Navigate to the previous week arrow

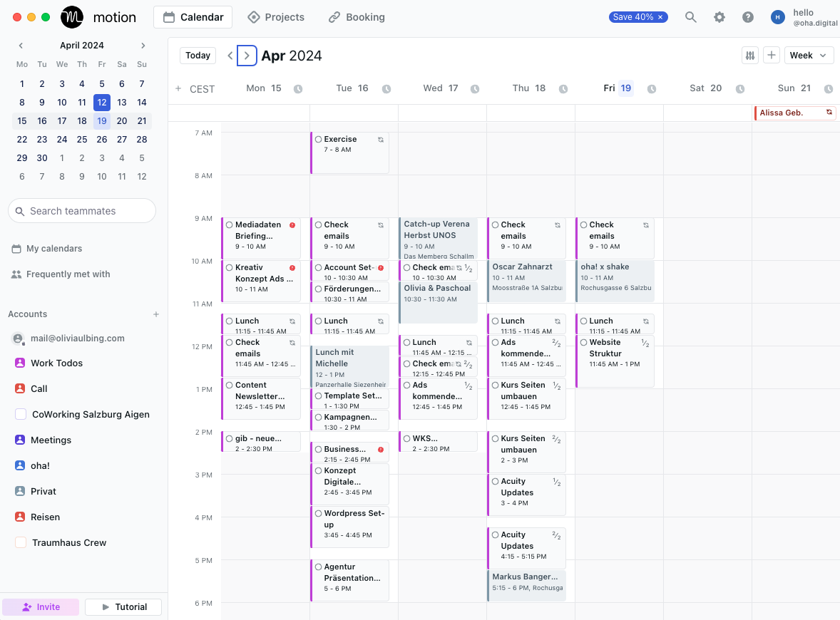click(x=230, y=56)
